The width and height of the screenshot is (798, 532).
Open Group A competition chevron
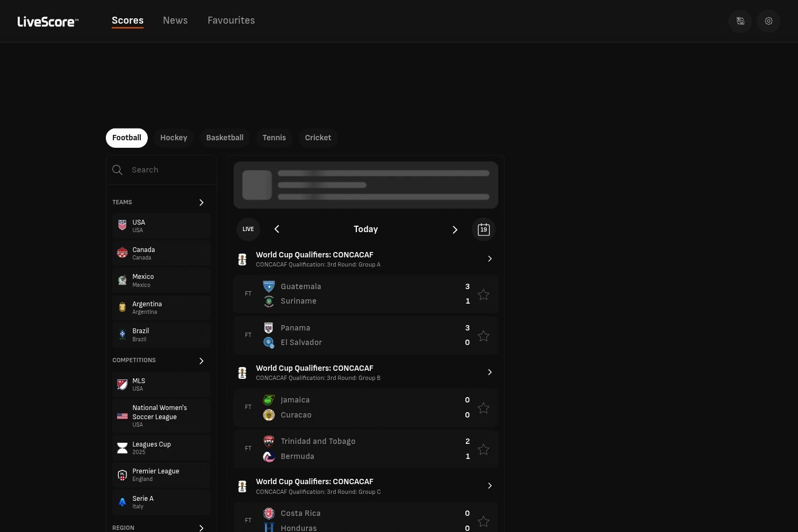click(490, 259)
